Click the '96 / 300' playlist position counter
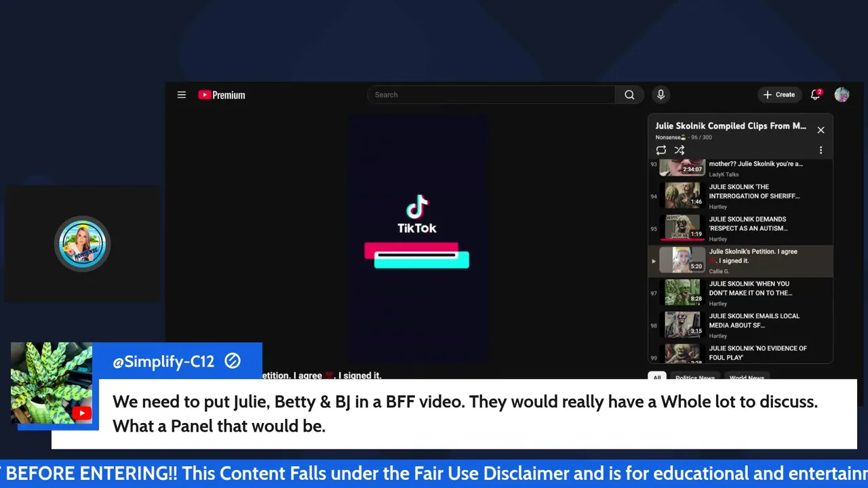This screenshot has width=868, height=488. (701, 138)
